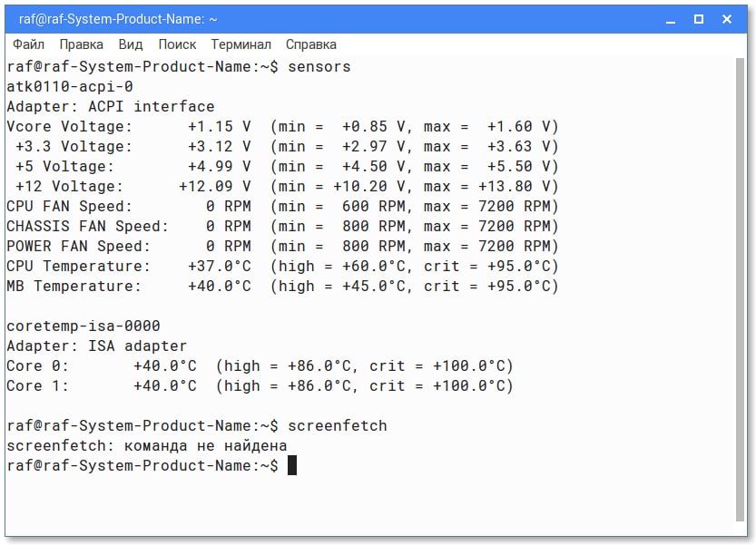Click the '+12.09 V' value

point(215,187)
